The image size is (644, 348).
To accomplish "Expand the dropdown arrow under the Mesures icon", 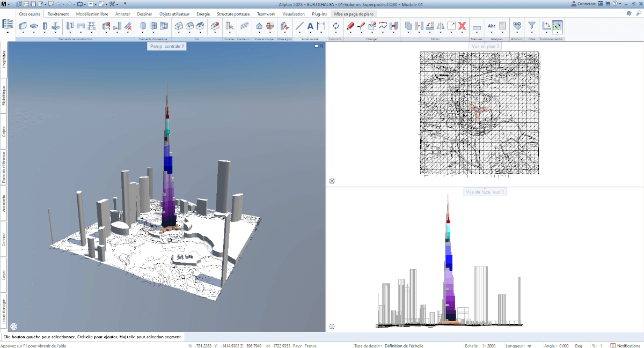I will pos(477,32).
